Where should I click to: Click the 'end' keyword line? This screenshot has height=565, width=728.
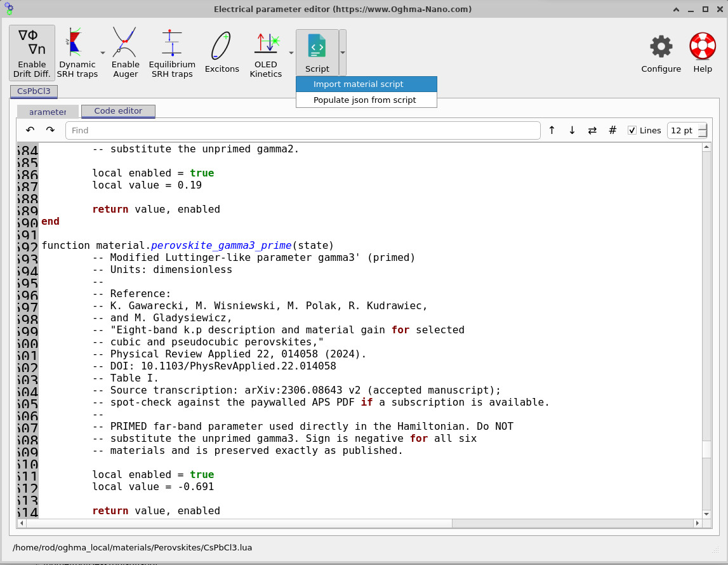50,221
